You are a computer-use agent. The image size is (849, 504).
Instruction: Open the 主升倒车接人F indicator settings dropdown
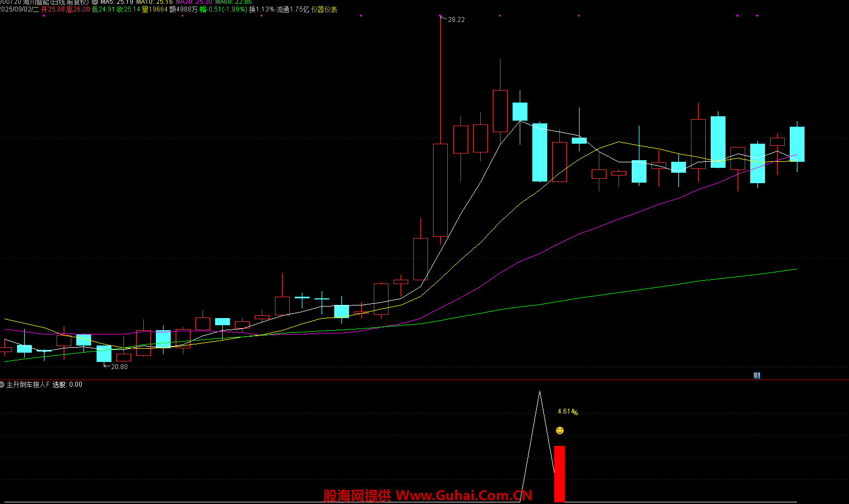click(x=2, y=384)
